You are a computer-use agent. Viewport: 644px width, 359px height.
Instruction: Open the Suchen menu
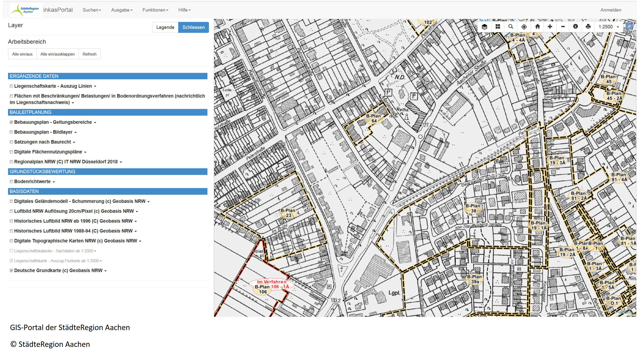click(92, 10)
